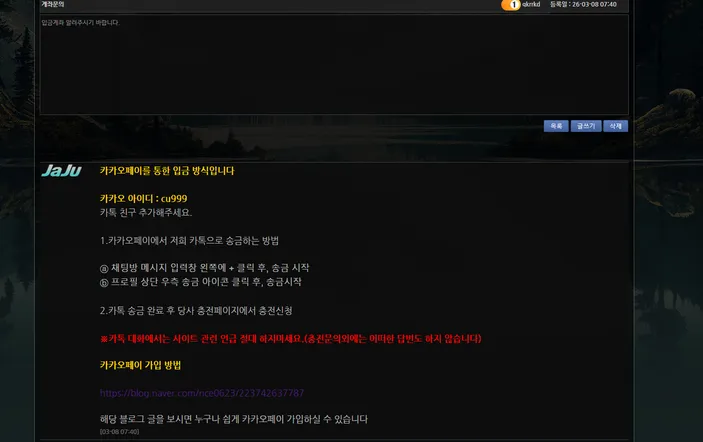Click the 삭제 delete button
This screenshot has height=442, width=703.
tap(616, 126)
